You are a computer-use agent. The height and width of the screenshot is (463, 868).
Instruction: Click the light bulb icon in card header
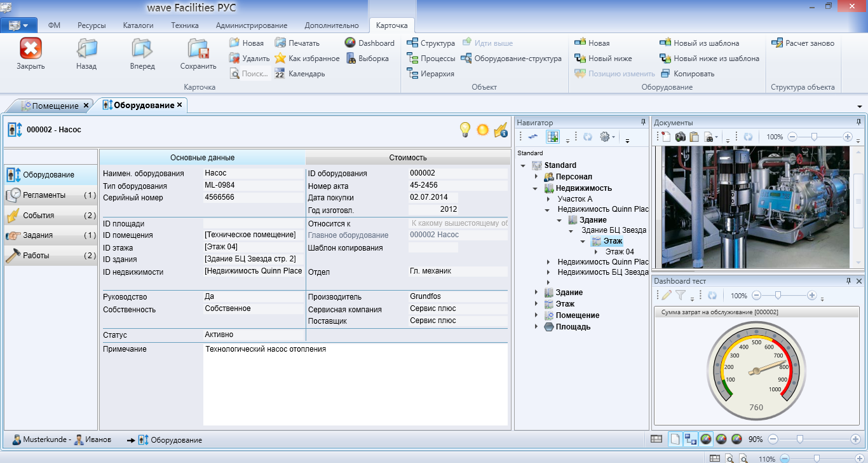click(465, 130)
